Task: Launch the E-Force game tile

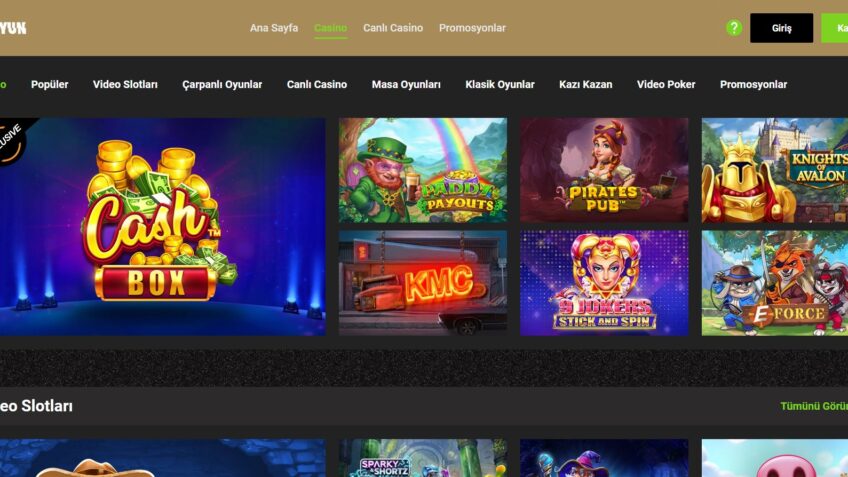Action: pos(774,283)
